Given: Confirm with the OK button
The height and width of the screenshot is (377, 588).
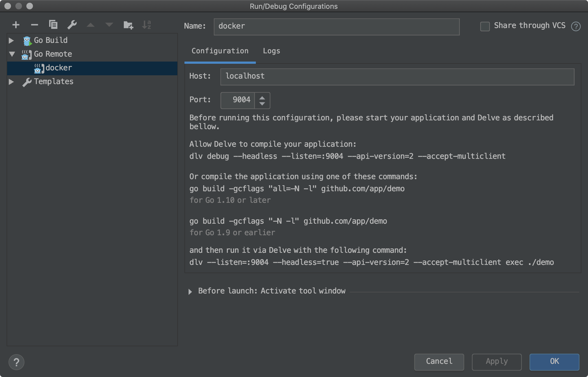Looking at the screenshot, I should pyautogui.click(x=554, y=362).
